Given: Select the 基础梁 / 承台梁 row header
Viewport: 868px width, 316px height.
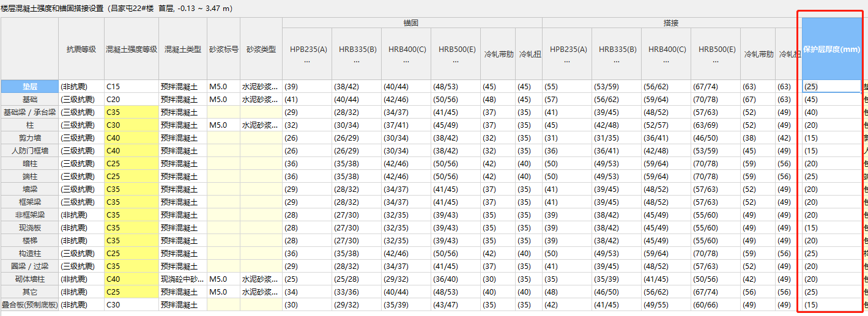Looking at the screenshot, I should tap(30, 112).
